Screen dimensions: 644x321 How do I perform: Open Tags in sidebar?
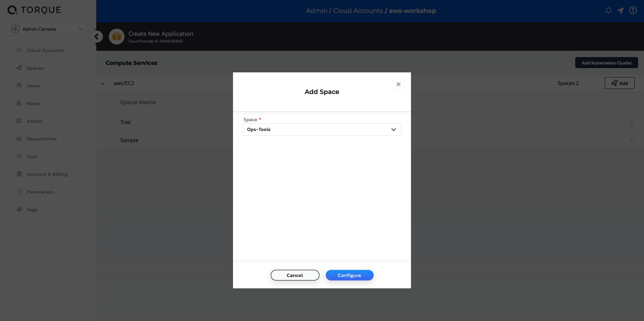[x=27, y=210]
